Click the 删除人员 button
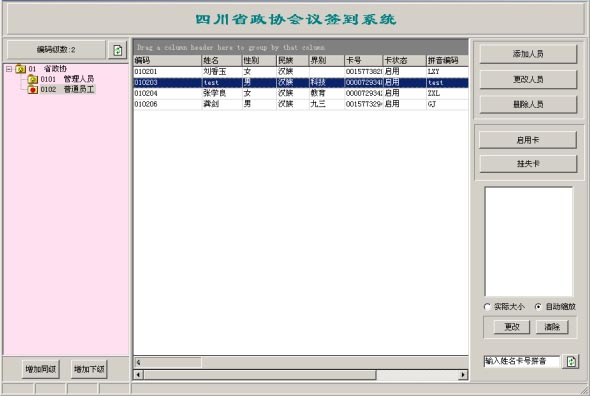This screenshot has height=396, width=590. click(x=528, y=104)
